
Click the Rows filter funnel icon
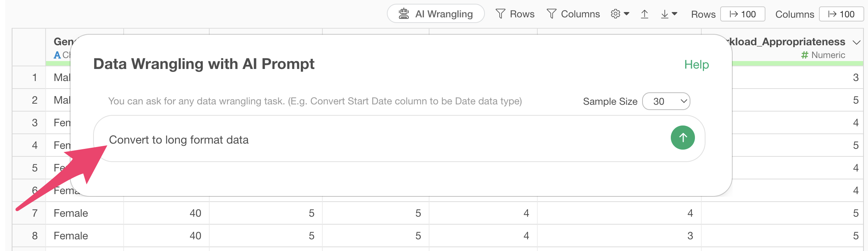[x=500, y=14]
